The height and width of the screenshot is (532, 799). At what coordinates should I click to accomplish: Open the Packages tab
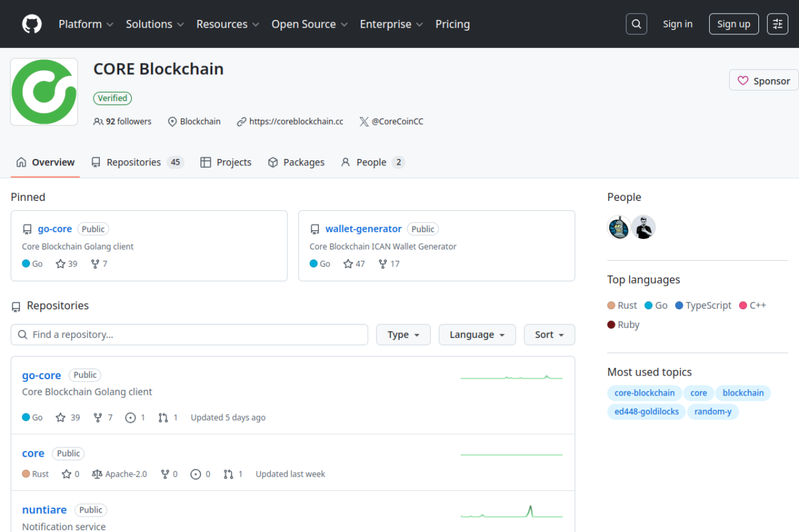point(296,162)
